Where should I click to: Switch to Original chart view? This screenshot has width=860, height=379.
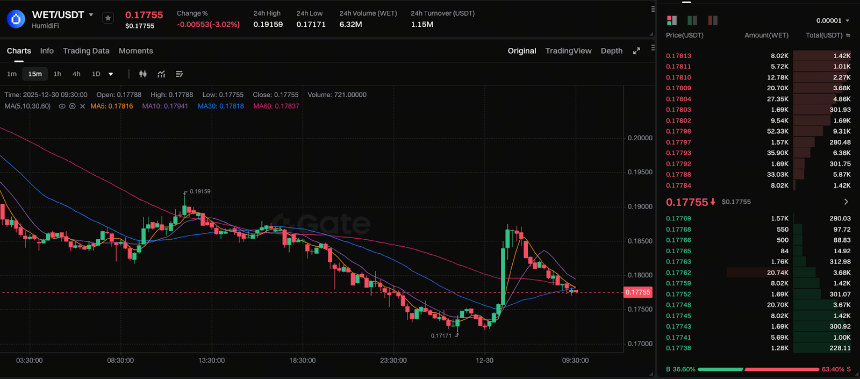[522, 50]
